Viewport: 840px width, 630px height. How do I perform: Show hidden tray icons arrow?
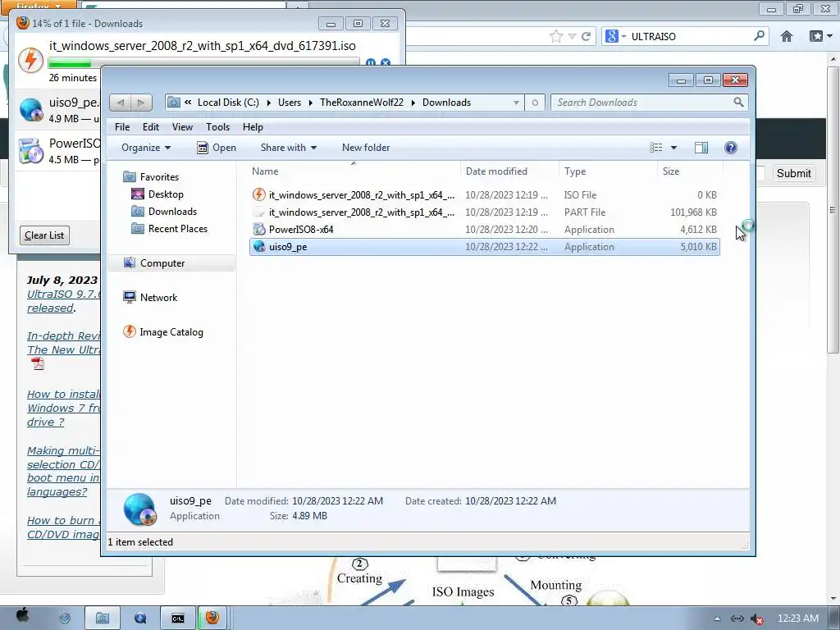(717, 619)
